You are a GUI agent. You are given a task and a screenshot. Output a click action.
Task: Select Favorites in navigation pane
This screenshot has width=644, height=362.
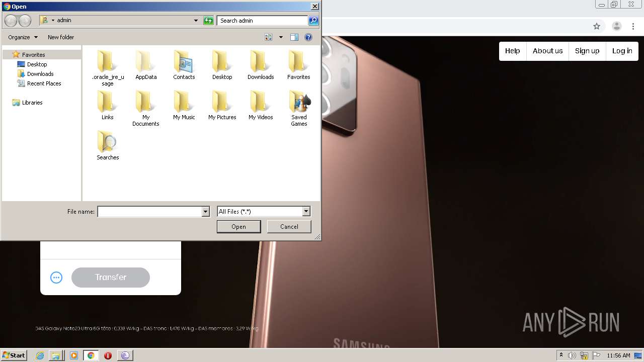[33, 55]
